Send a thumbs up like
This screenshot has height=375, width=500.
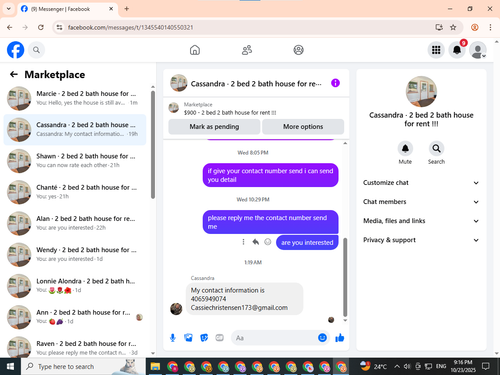tap(340, 338)
